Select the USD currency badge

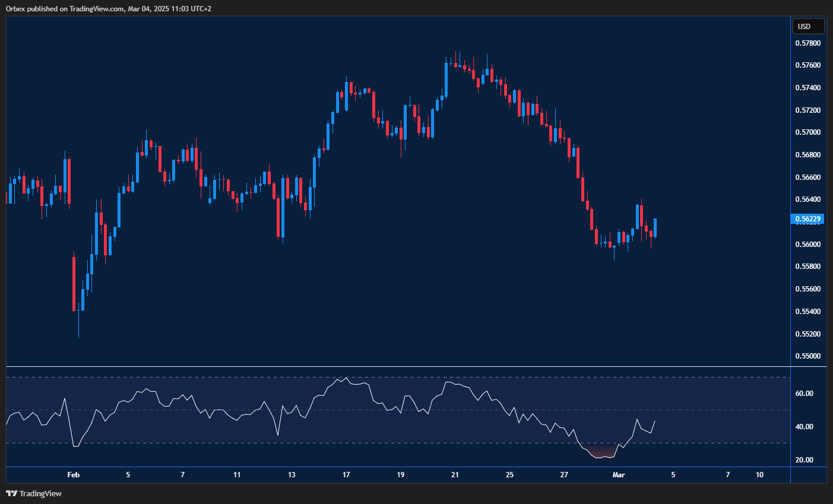pos(808,26)
